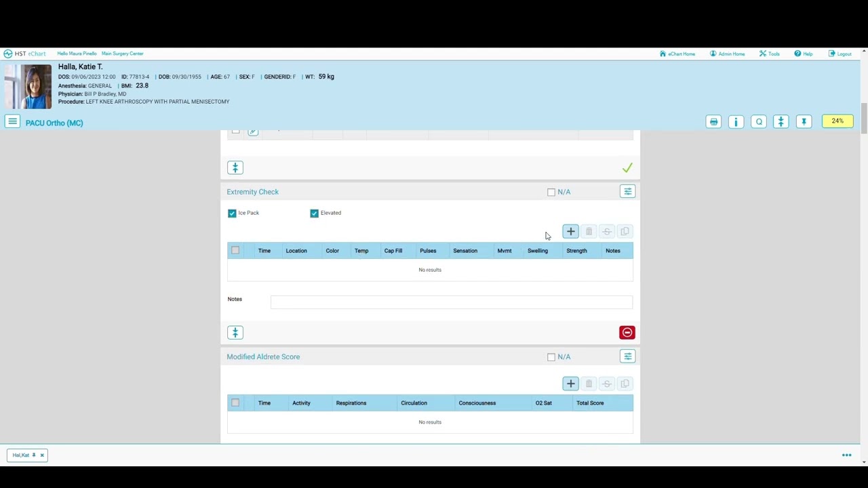This screenshot has width=868, height=488.
Task: Toggle N/A for Extremity Check
Action: tap(551, 192)
